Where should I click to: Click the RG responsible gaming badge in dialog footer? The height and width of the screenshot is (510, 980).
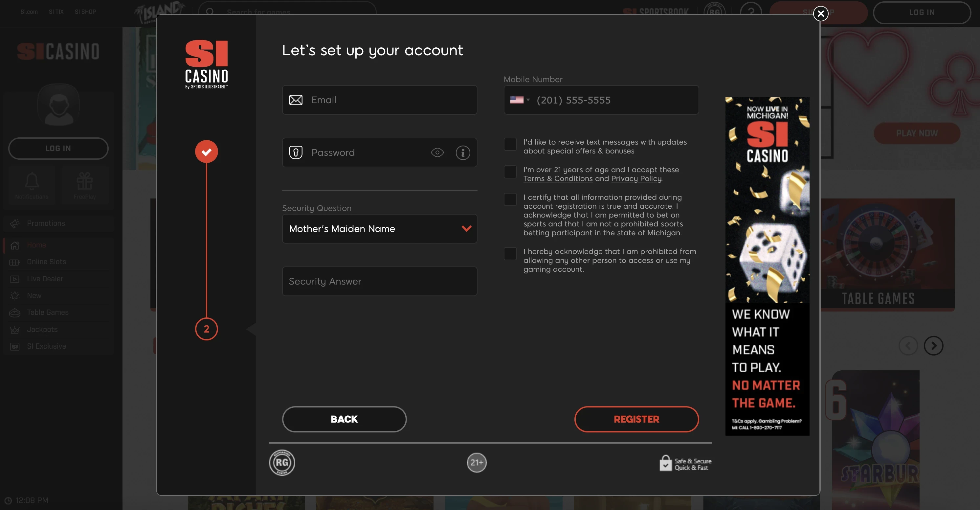point(282,462)
